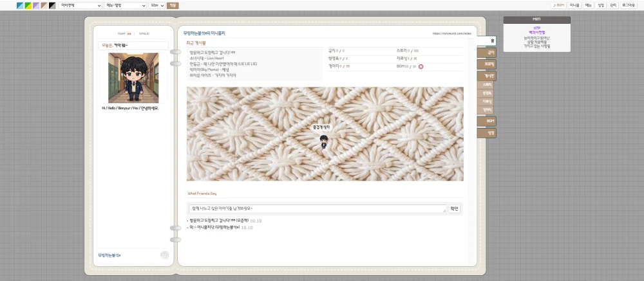The image size is (644, 281).
Task: Click the minihompy title text
Action: tap(204, 33)
